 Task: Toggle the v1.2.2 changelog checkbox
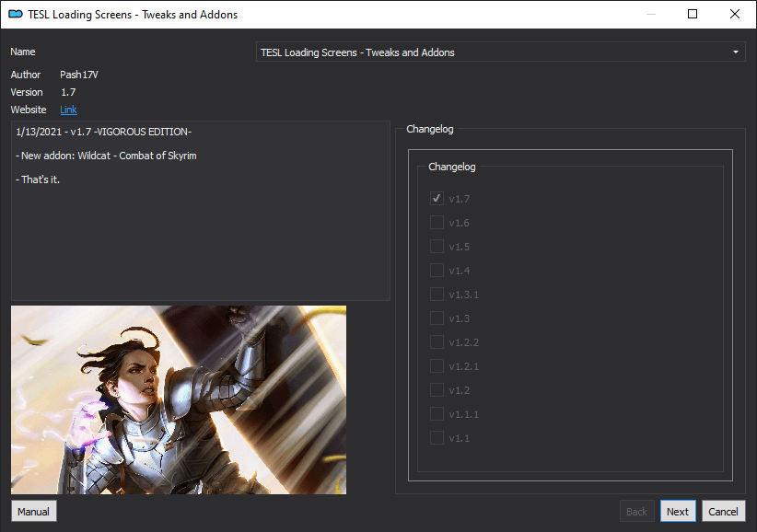click(437, 342)
